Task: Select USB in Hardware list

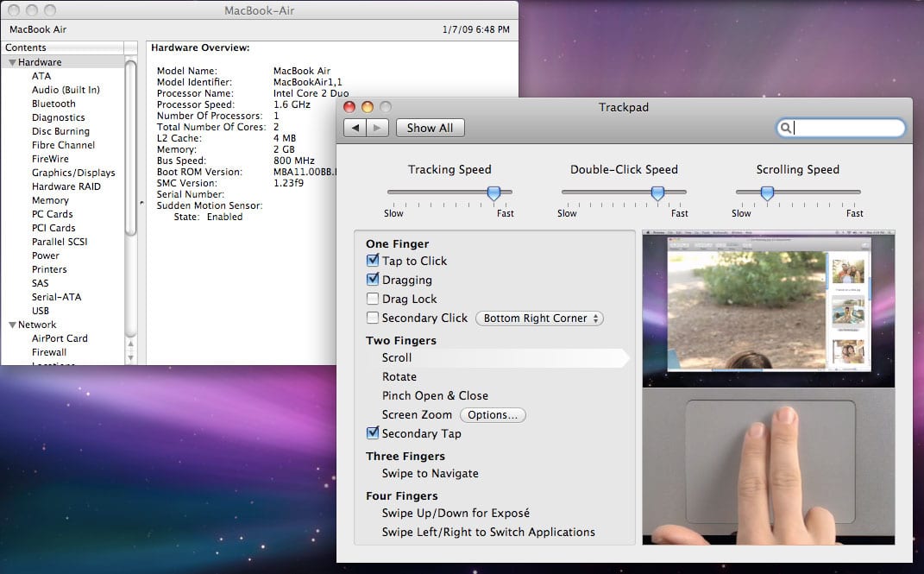Action: [40, 311]
